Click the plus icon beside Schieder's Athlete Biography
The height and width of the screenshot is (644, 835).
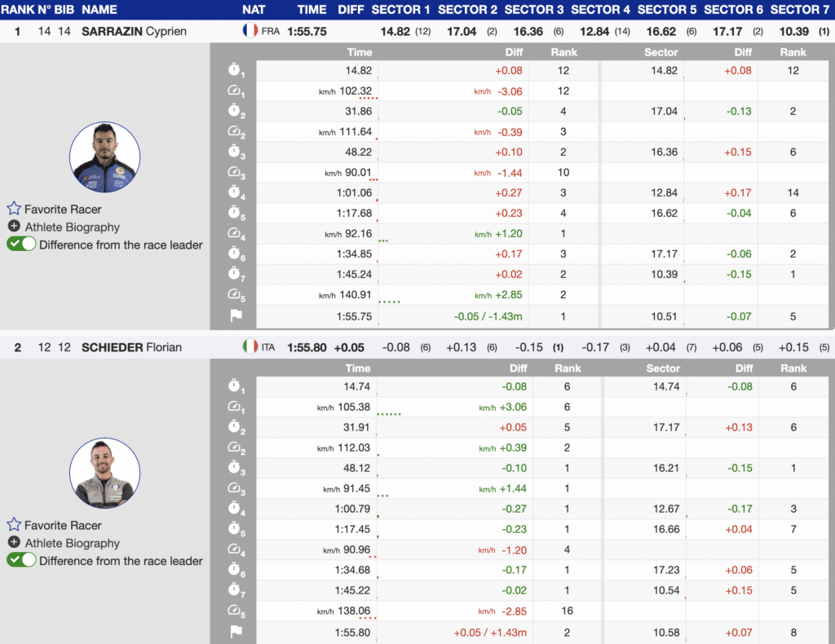pos(14,543)
